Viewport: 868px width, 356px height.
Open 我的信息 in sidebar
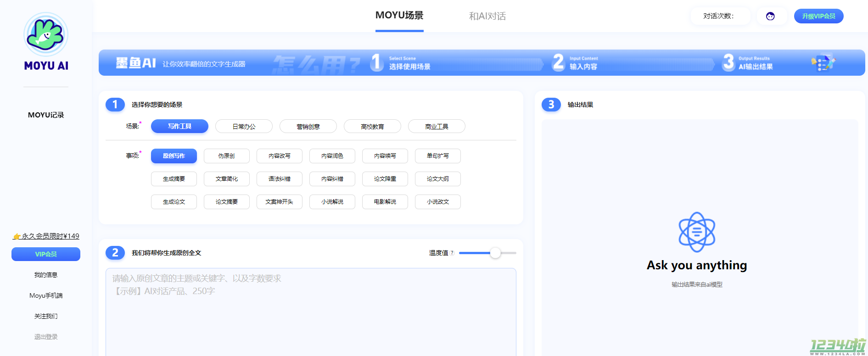[46, 275]
